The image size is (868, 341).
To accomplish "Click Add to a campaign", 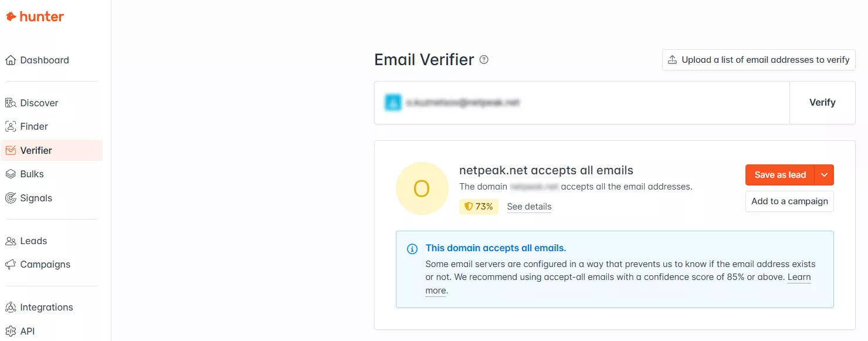I will point(789,201).
